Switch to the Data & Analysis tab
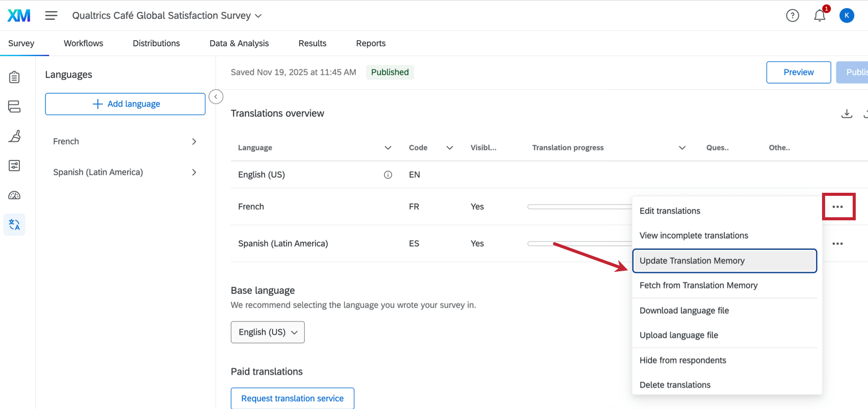Viewport: 868px width, 409px height. (x=239, y=43)
